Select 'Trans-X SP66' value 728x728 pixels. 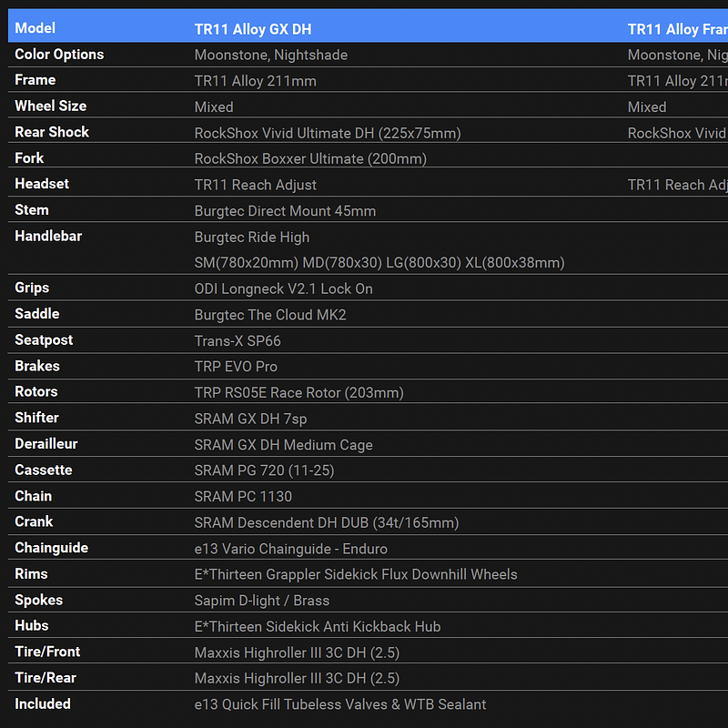pyautogui.click(x=238, y=340)
